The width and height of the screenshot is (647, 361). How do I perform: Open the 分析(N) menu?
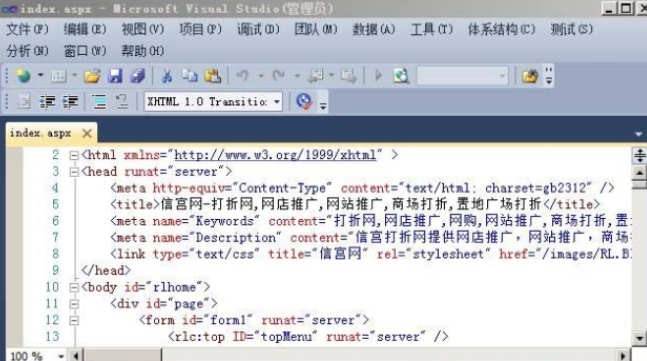[27, 51]
